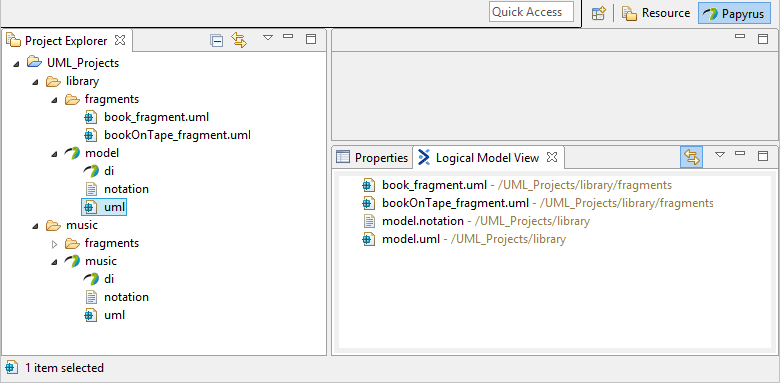Switch to the Papyrus perspective
Viewport: 780px width, 383px height.
(x=734, y=14)
